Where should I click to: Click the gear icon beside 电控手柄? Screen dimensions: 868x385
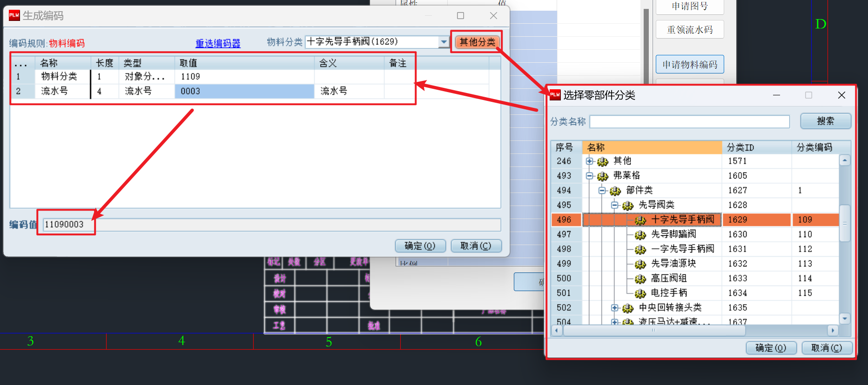coord(640,293)
